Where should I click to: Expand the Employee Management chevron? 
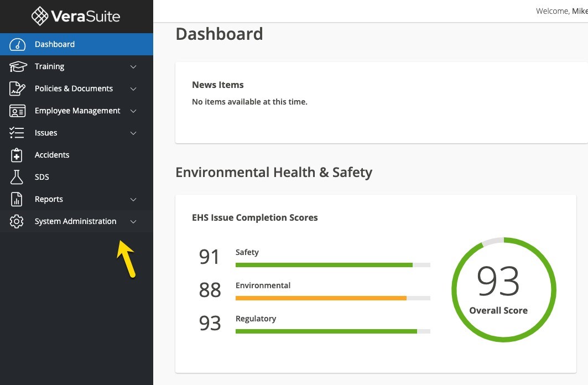click(x=133, y=111)
